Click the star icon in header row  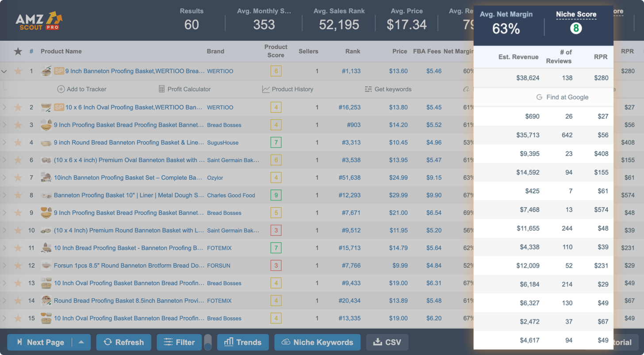click(18, 51)
